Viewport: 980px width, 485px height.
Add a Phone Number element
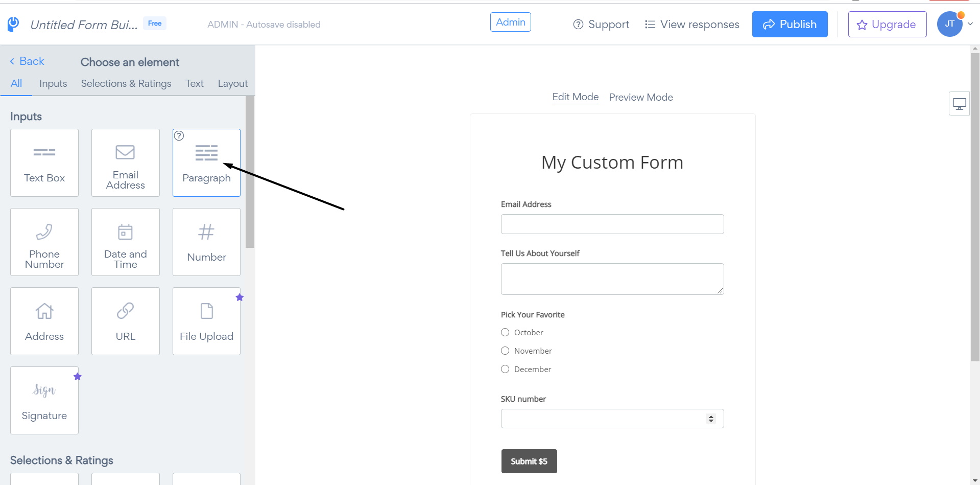tap(44, 242)
